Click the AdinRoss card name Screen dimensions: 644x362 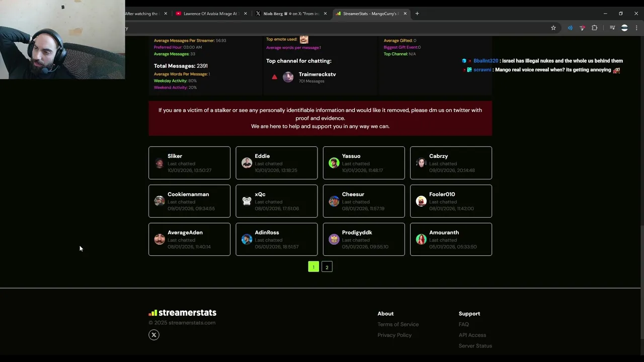[267, 232]
